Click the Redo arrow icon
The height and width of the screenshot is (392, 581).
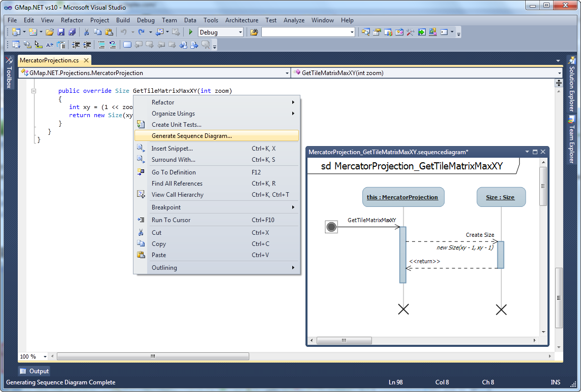[142, 32]
